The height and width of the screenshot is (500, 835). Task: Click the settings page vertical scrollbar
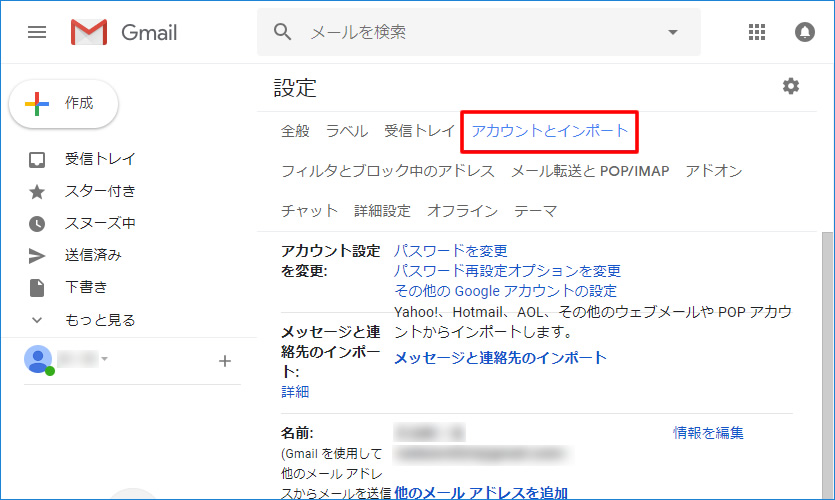pyautogui.click(x=826, y=365)
